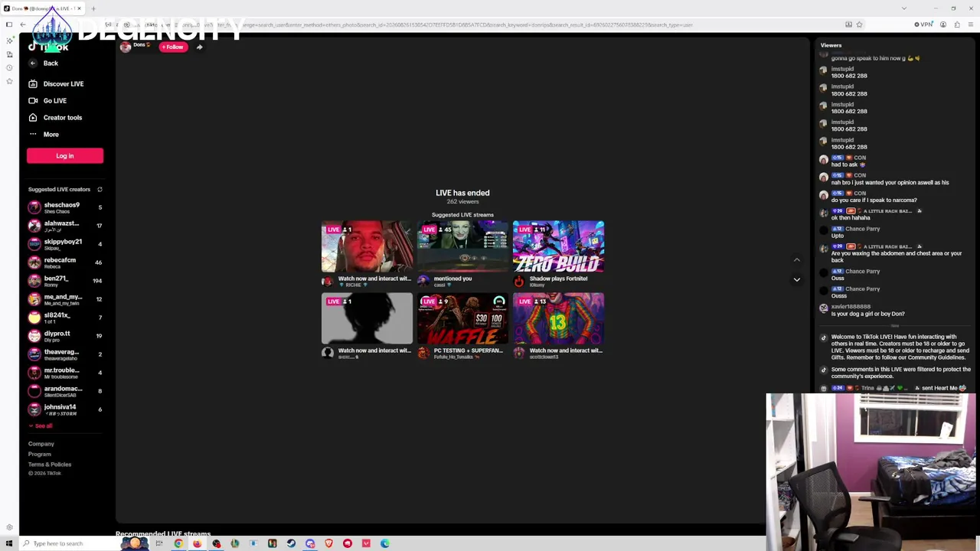The height and width of the screenshot is (551, 980).
Task: Click the share arrow next to Follow
Action: coord(199,47)
